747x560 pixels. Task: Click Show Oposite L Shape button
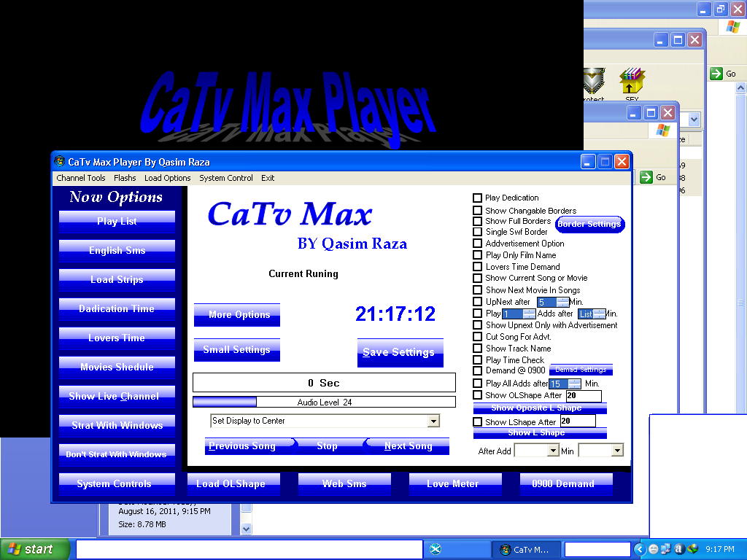pos(540,408)
